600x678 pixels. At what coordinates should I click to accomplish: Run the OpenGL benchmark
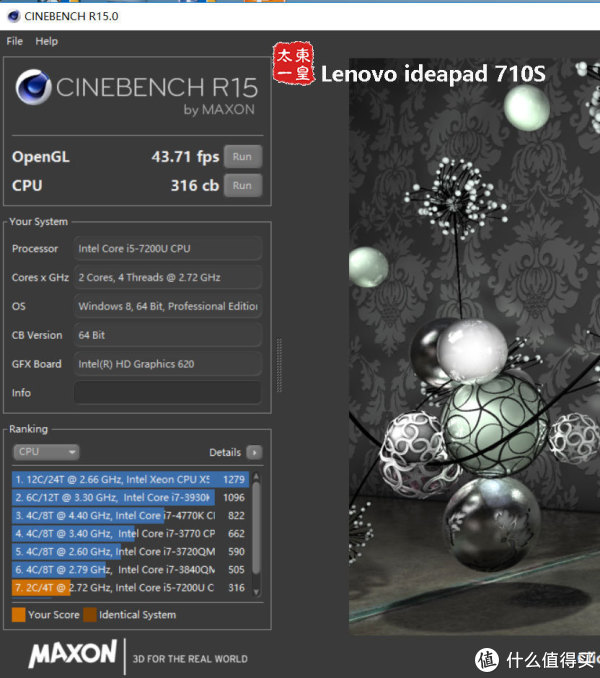point(243,157)
